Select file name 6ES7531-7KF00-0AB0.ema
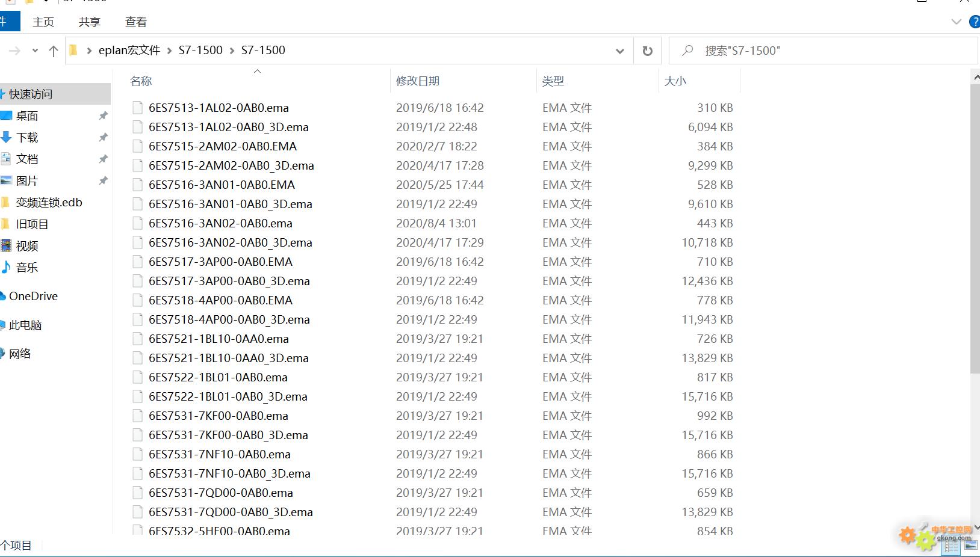 219,416
